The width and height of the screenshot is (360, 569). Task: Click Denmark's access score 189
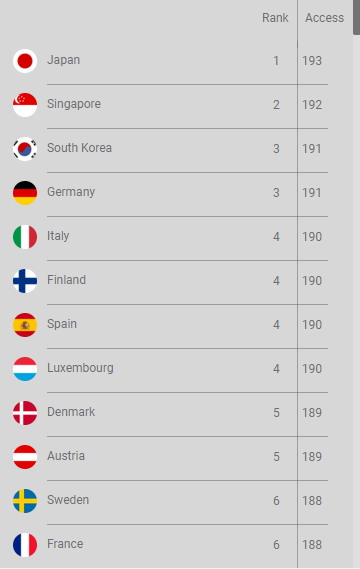pos(312,413)
